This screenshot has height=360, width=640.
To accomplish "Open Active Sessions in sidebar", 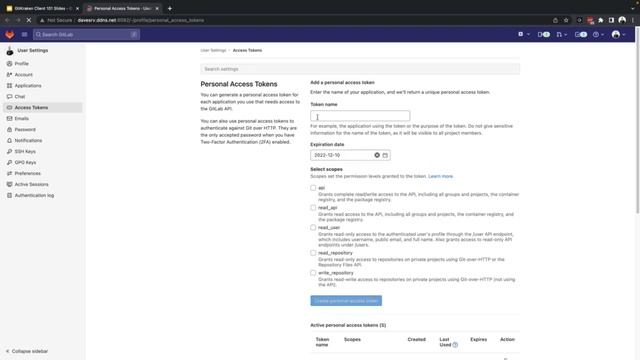I will (x=31, y=184).
